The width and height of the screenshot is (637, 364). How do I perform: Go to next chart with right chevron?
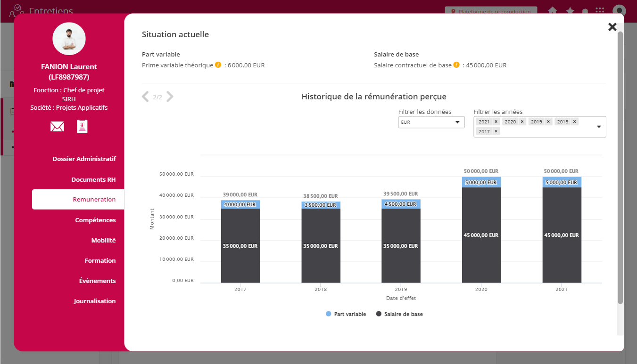coord(170,97)
